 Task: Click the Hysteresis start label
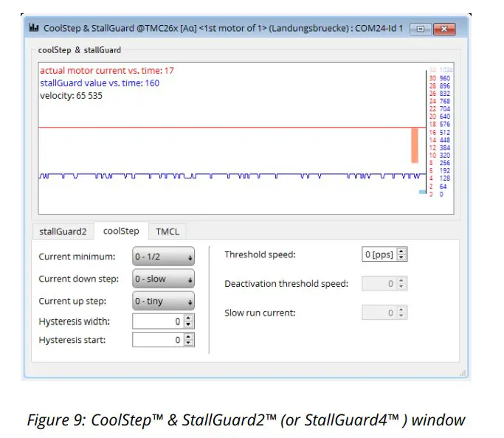coord(72,340)
